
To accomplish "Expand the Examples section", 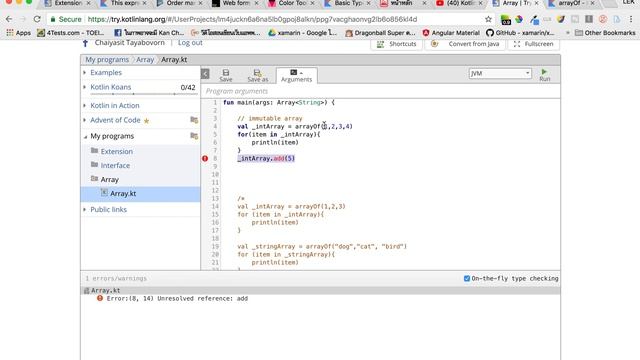I will [x=106, y=72].
